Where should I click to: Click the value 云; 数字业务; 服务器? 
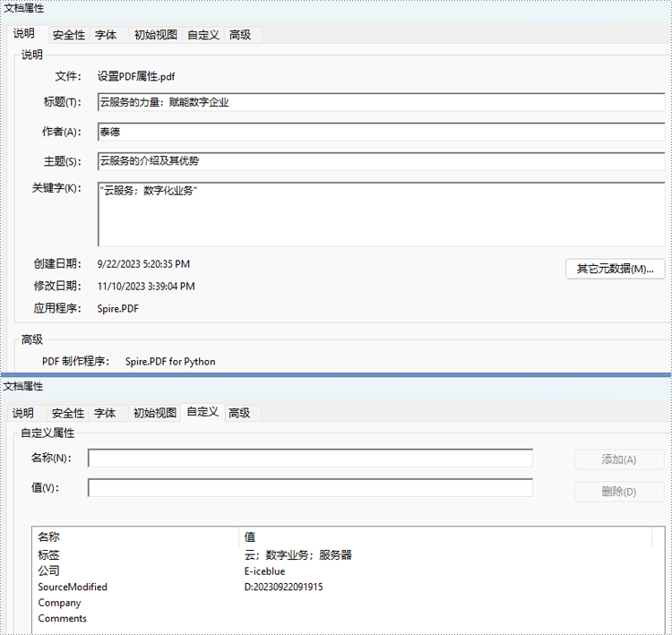coord(297,555)
